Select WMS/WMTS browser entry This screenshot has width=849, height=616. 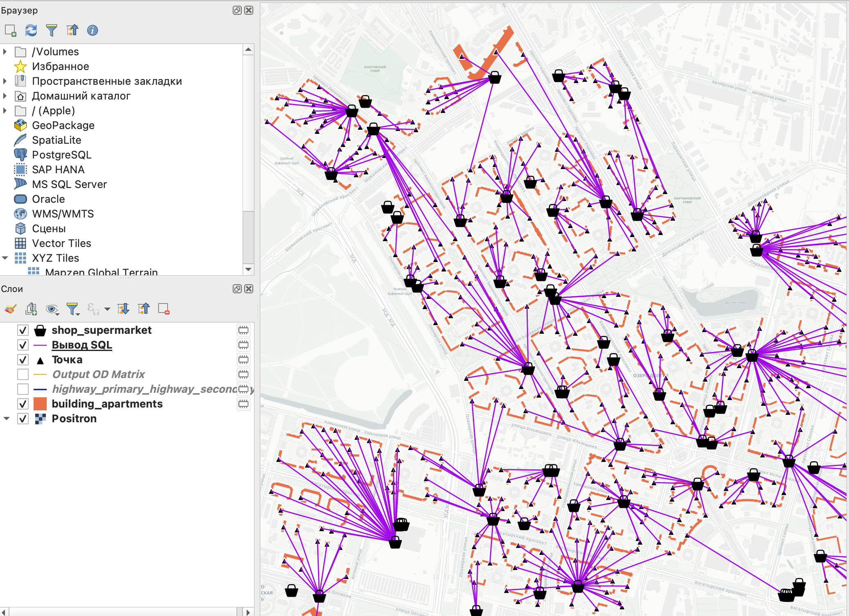63,214
